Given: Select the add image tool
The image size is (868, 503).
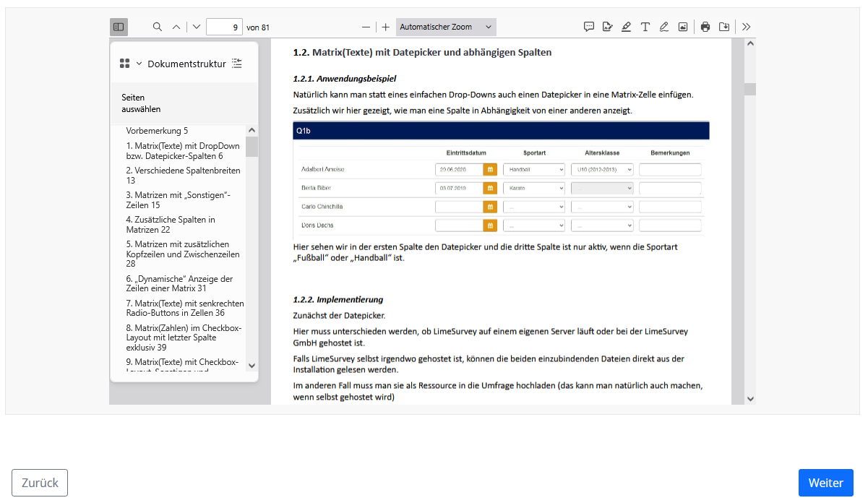Looking at the screenshot, I should pyautogui.click(x=683, y=27).
